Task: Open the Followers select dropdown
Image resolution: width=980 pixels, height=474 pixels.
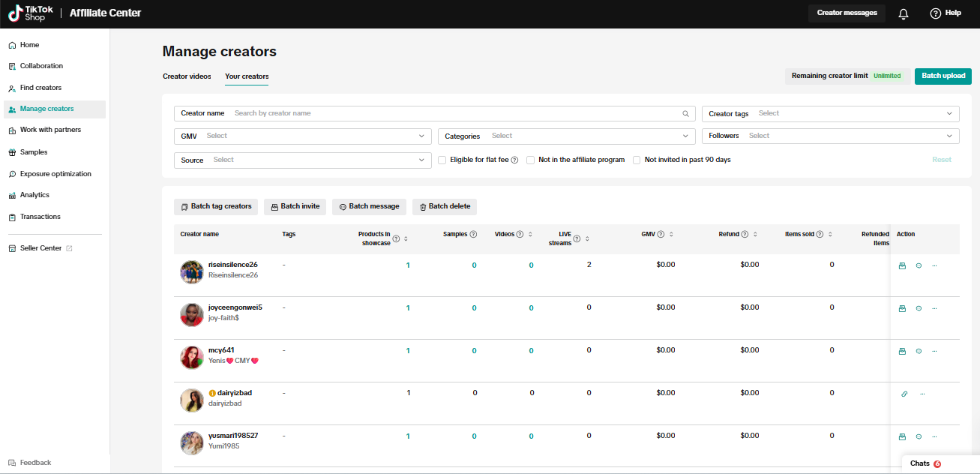Action: (x=831, y=136)
